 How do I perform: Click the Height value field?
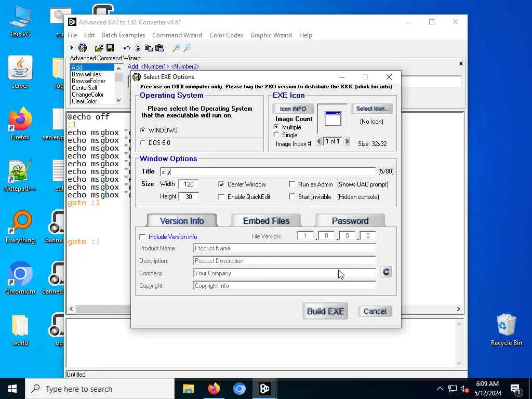pyautogui.click(x=189, y=197)
